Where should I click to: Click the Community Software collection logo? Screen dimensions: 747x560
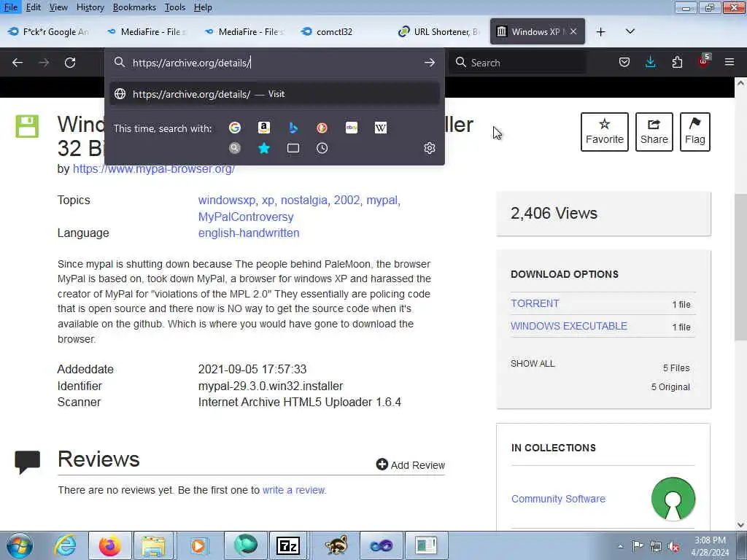673,499
